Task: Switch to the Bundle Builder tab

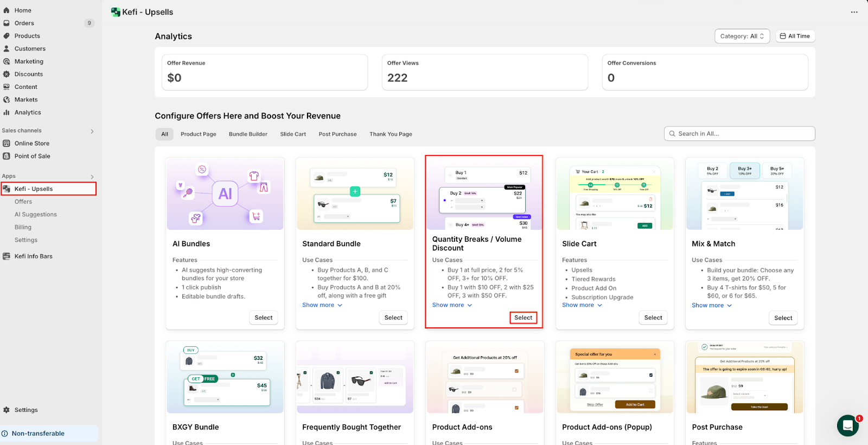Action: (x=248, y=134)
